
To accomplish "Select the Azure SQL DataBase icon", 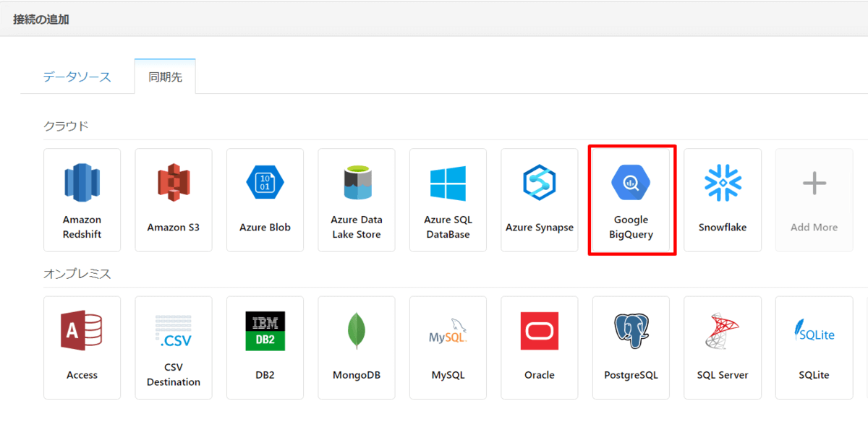I will coord(448,184).
